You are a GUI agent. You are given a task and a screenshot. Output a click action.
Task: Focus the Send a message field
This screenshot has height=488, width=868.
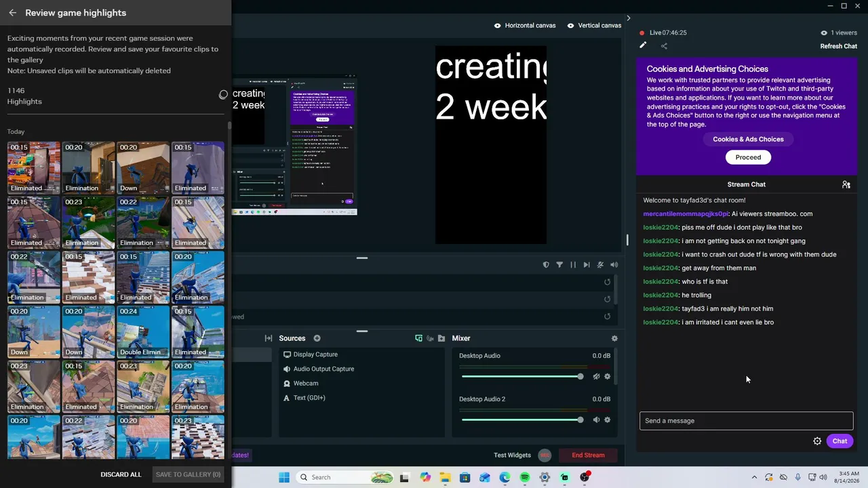(x=746, y=421)
